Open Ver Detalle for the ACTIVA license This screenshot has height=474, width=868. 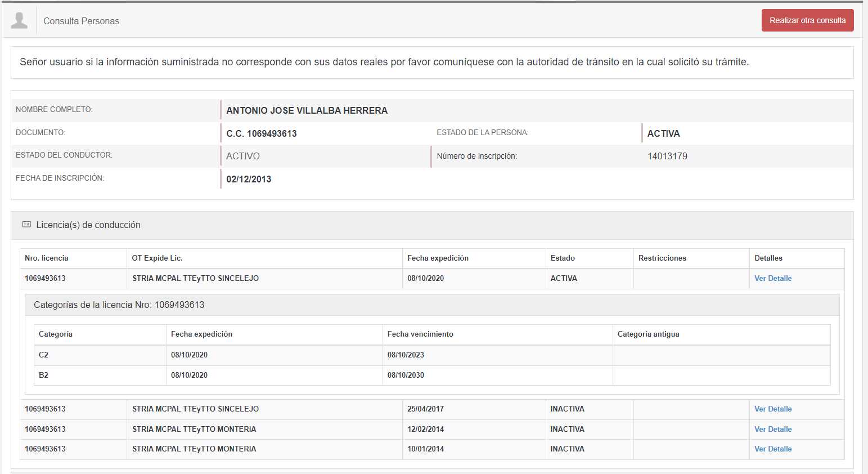click(772, 279)
